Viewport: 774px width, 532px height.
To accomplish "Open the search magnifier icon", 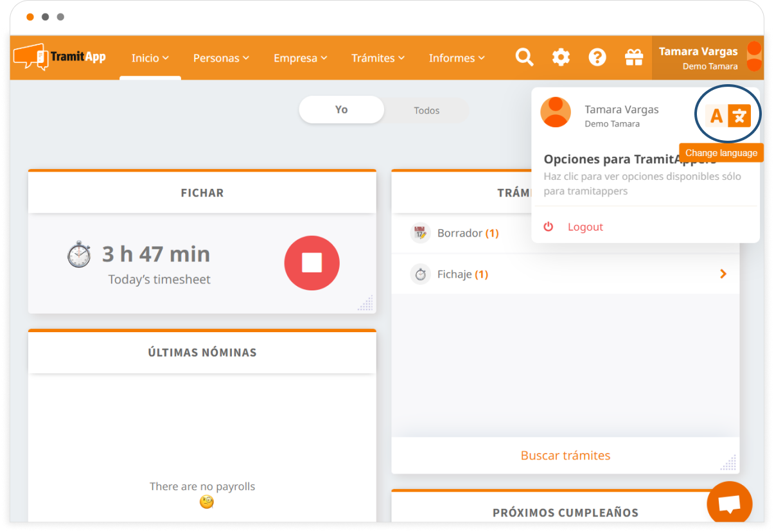I will 524,58.
